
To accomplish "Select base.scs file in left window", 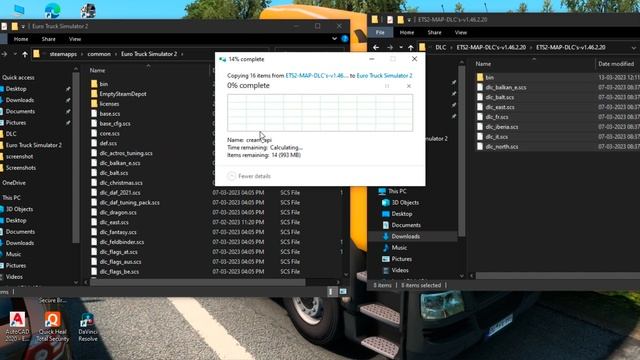I will coord(110,113).
